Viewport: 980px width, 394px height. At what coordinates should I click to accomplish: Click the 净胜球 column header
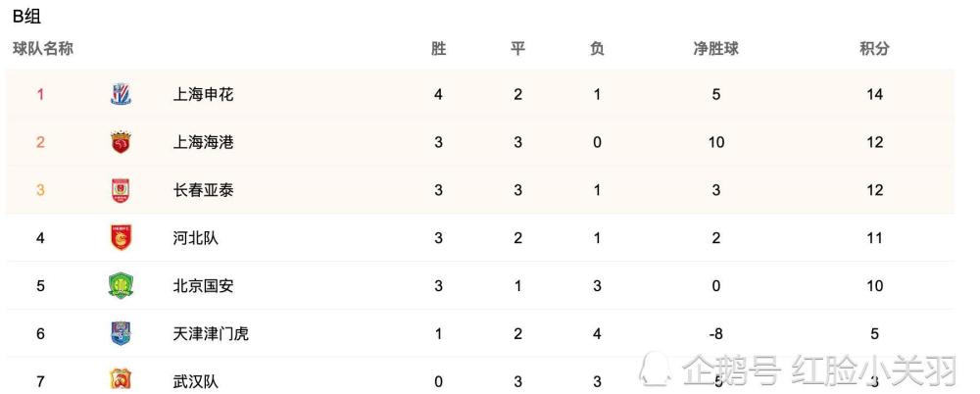[715, 49]
